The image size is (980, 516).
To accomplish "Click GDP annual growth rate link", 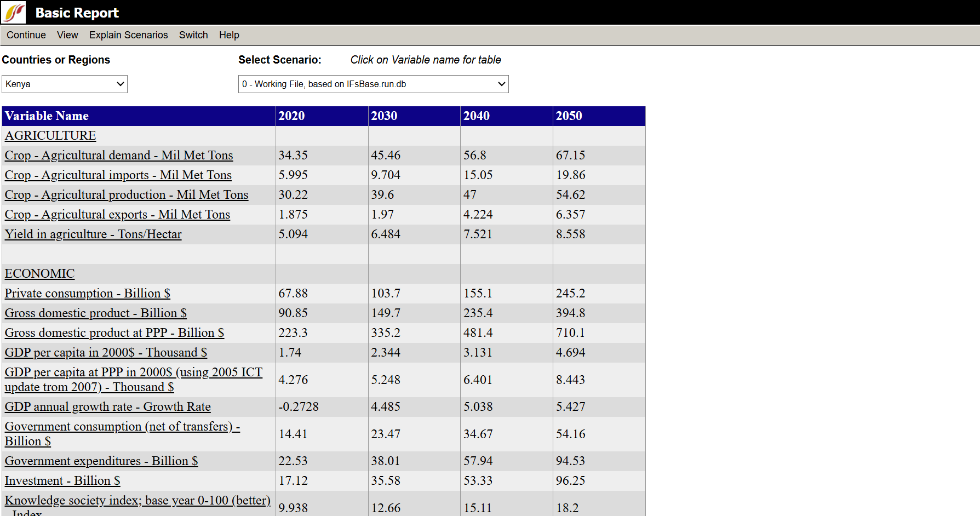I will pos(108,407).
